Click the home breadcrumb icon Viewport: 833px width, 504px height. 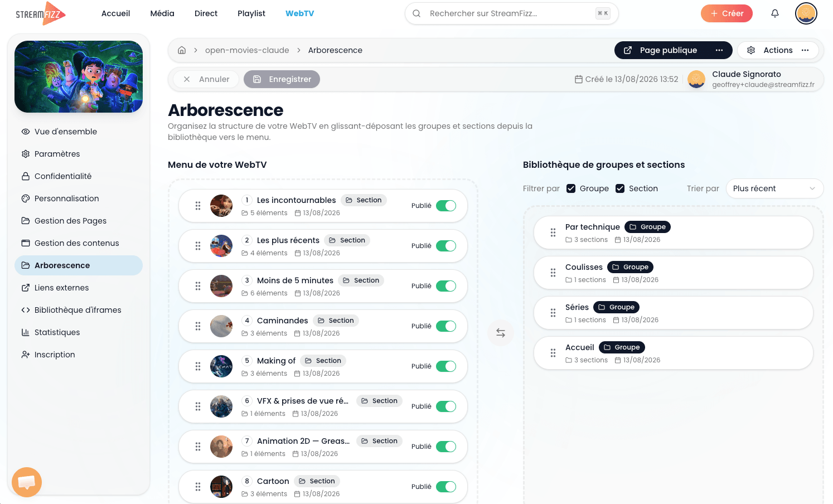coord(182,50)
